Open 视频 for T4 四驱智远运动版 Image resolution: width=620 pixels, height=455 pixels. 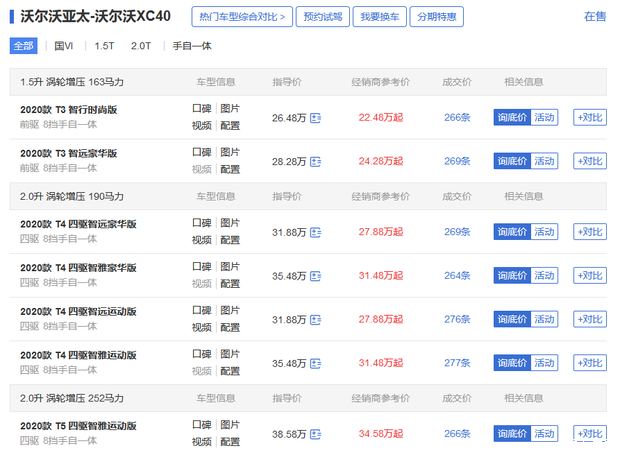pos(202,327)
